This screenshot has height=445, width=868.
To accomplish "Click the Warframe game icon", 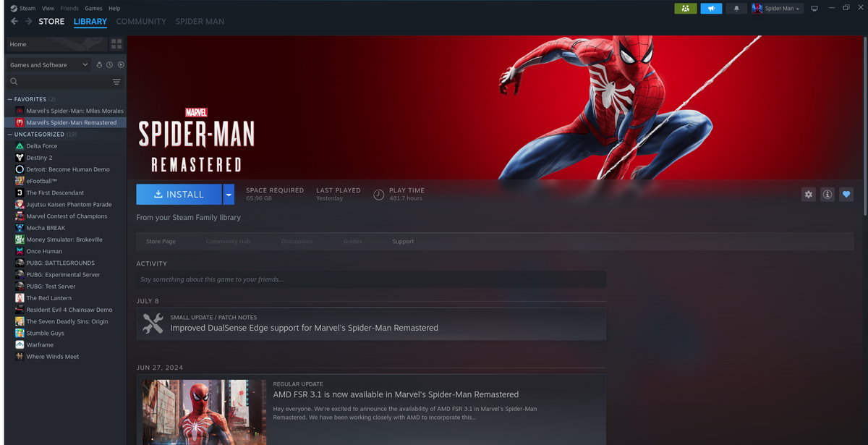I will click(x=20, y=345).
